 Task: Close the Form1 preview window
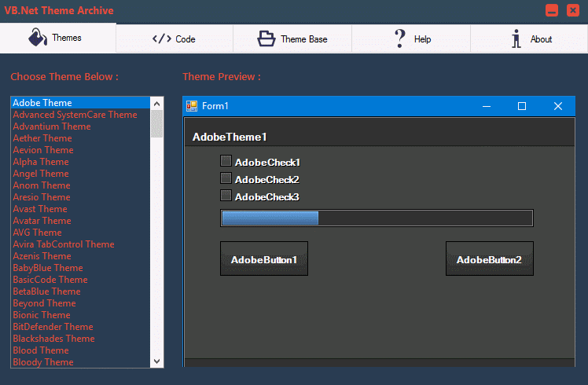point(557,107)
